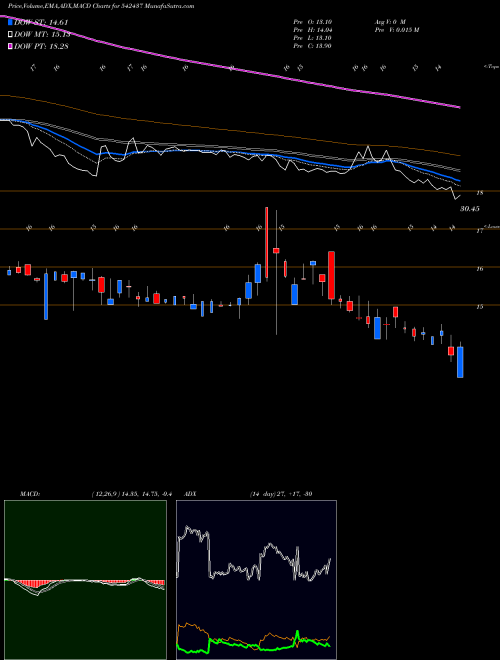Click the Pre V: 0.015 M text
Viewport: 500px width, 660px height.
click(x=396, y=30)
